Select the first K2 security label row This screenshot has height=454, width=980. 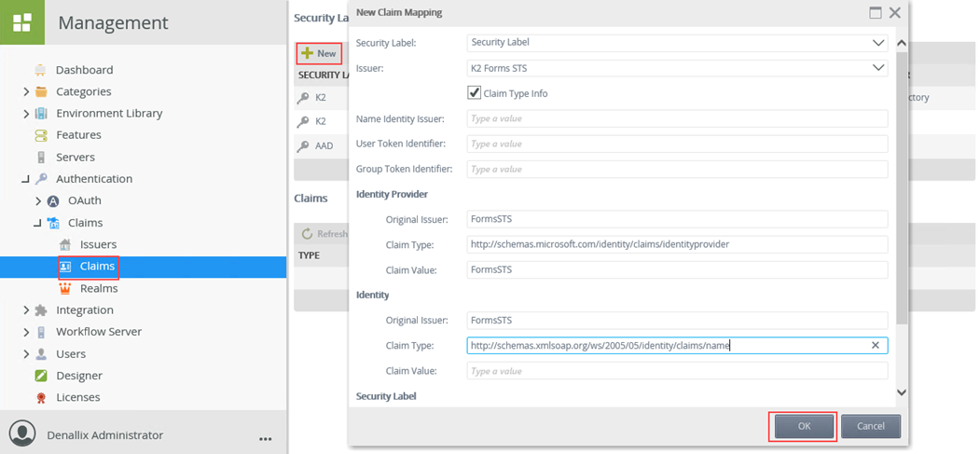[x=321, y=98]
